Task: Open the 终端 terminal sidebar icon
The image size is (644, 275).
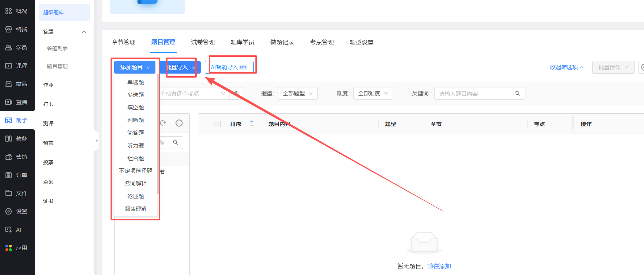Action: (9, 30)
